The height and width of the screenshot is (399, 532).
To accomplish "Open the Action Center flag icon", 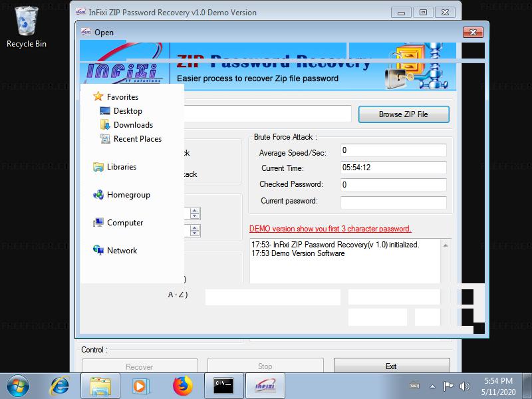I will coord(448,386).
